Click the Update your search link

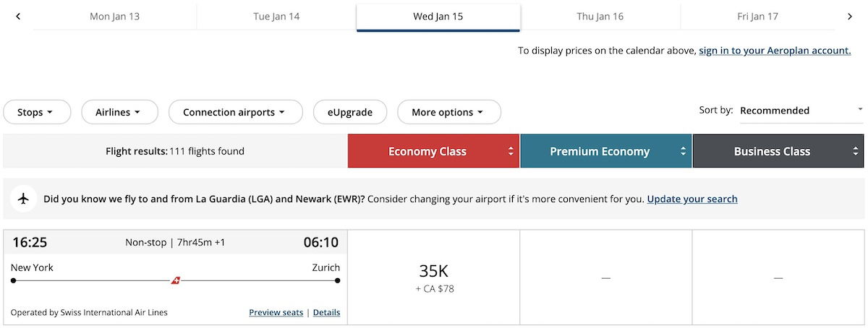click(x=692, y=199)
